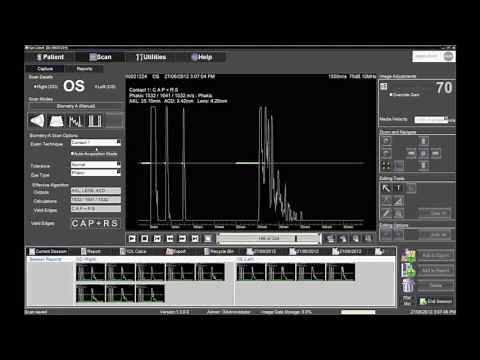Click the Add to Export button
The height and width of the screenshot is (360, 480).
(x=435, y=255)
